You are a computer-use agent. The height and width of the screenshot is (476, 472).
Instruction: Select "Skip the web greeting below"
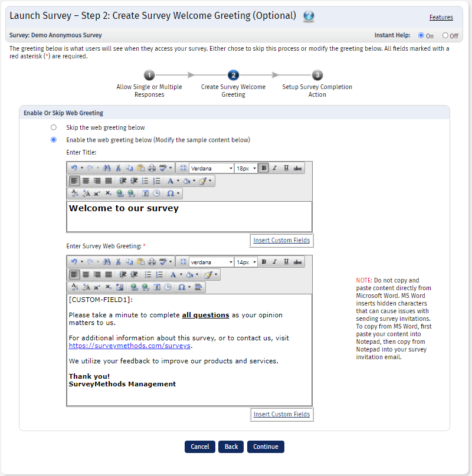click(54, 127)
